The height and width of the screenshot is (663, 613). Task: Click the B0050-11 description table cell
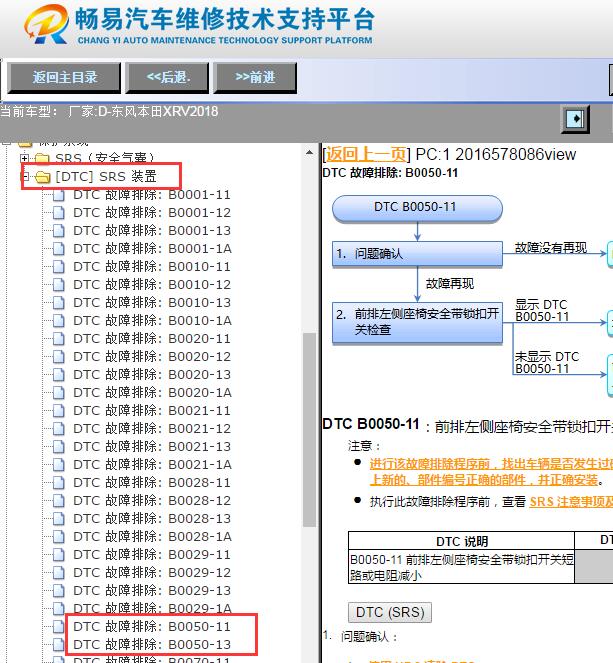[462, 567]
